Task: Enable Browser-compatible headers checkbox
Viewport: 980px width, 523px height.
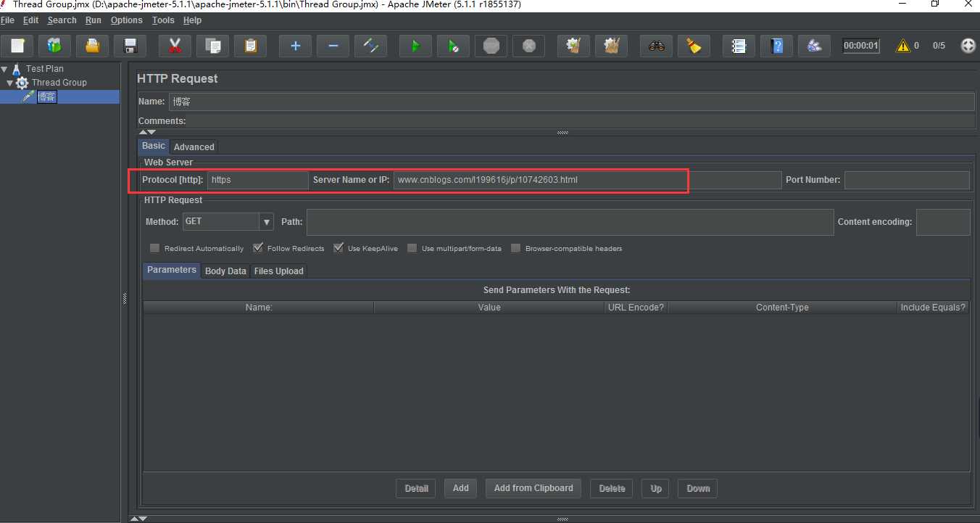Action: (515, 248)
